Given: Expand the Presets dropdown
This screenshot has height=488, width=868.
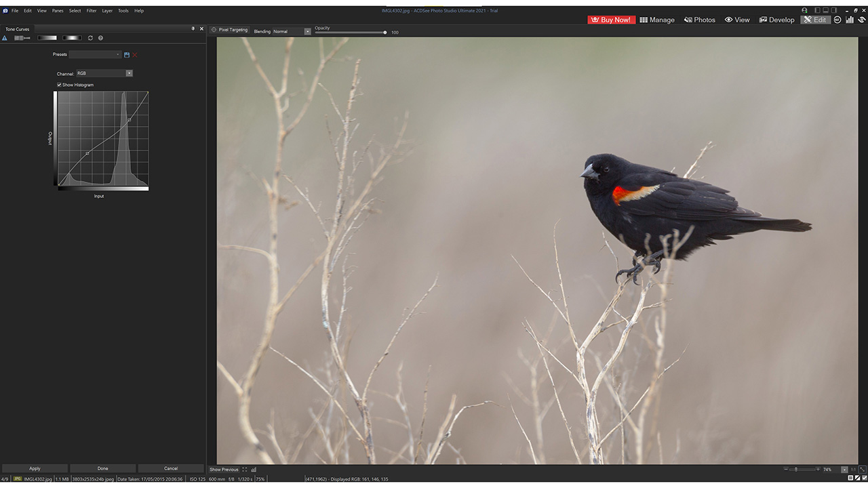Looking at the screenshot, I should click(117, 54).
